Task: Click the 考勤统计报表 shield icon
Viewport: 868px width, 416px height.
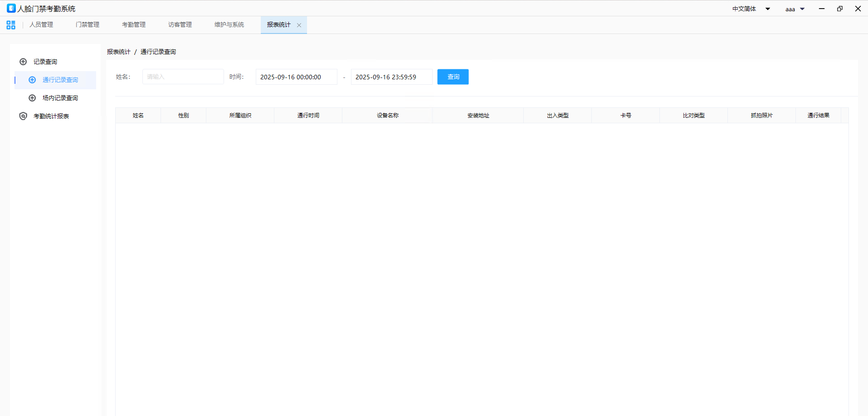Action: (23, 116)
